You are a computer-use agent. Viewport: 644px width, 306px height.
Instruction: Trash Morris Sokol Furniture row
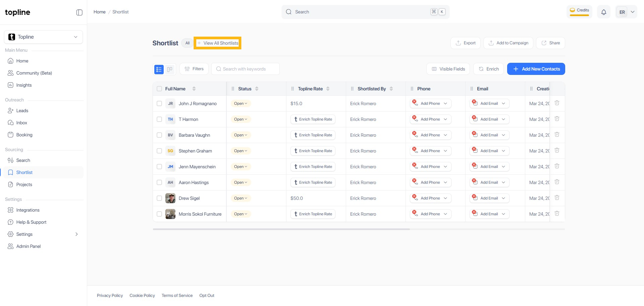pos(557,213)
